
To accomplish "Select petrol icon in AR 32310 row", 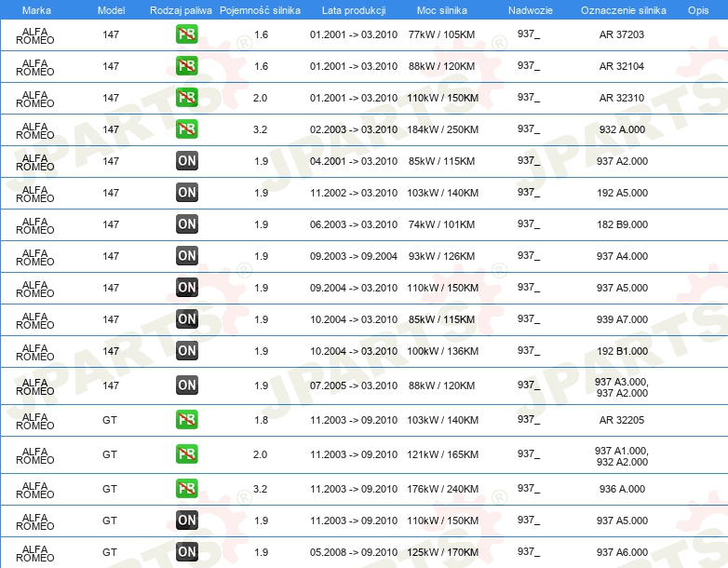I will point(186,98).
